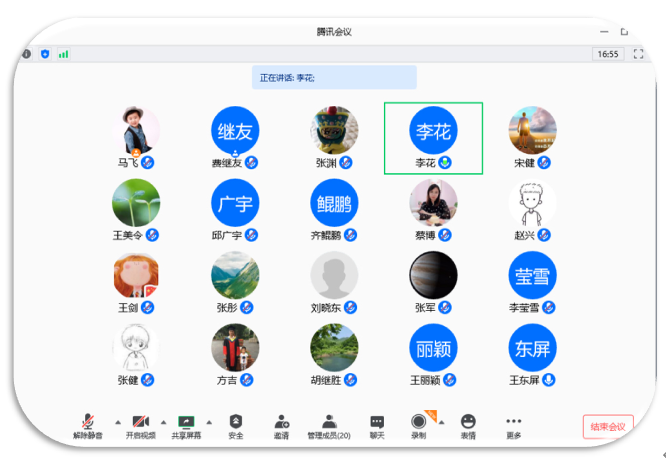Select the blue 鲲鹏 avatar circle
This screenshot has height=458, width=666.
(334, 203)
